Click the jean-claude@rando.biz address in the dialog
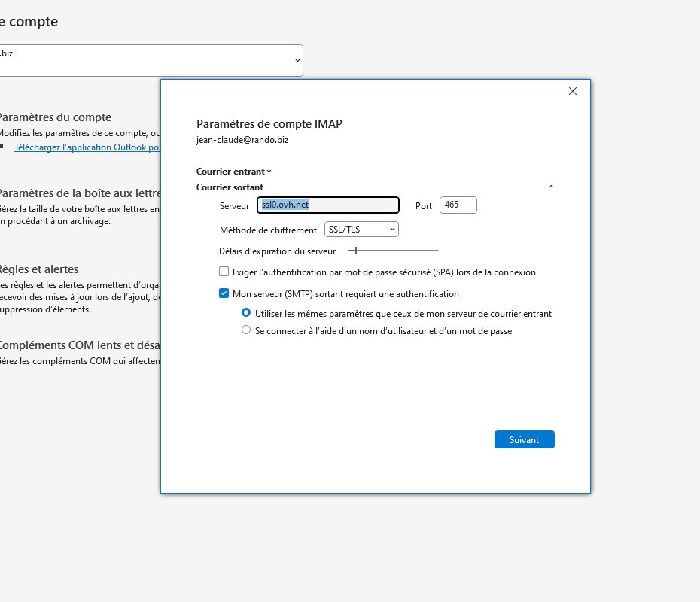This screenshot has height=602, width=700. [x=242, y=140]
